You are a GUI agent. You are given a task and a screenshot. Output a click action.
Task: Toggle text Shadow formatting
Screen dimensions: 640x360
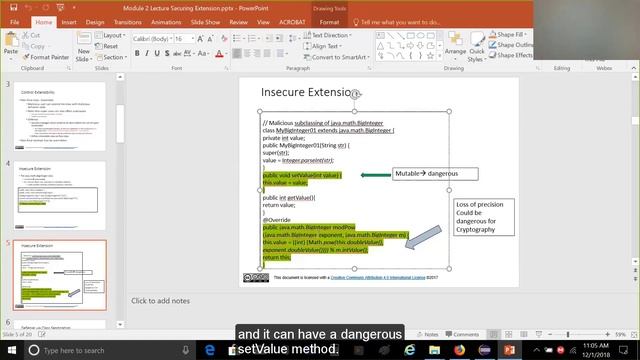coord(167,53)
